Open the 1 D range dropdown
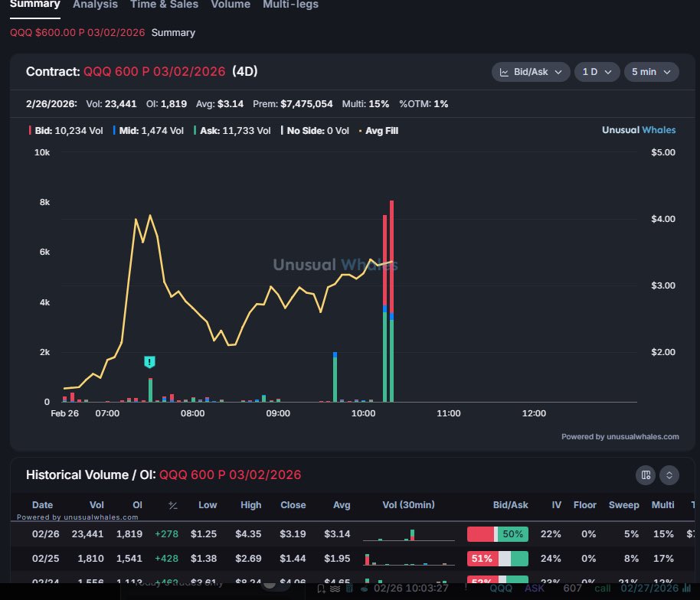 click(597, 72)
